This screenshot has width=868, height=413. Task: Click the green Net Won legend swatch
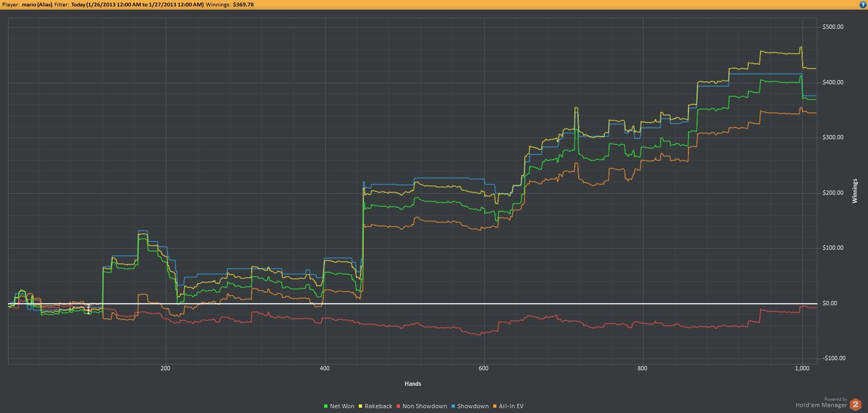tap(327, 407)
